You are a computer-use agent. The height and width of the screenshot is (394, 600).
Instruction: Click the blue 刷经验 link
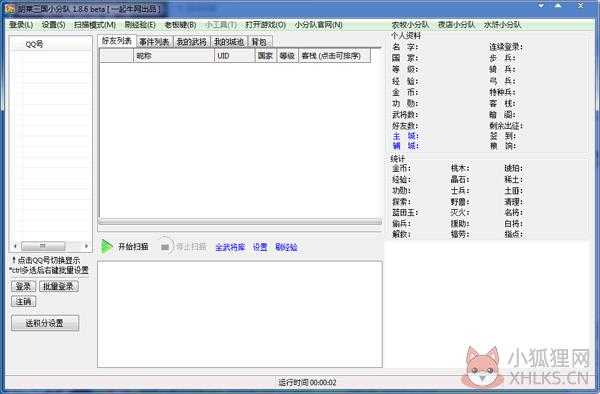286,247
